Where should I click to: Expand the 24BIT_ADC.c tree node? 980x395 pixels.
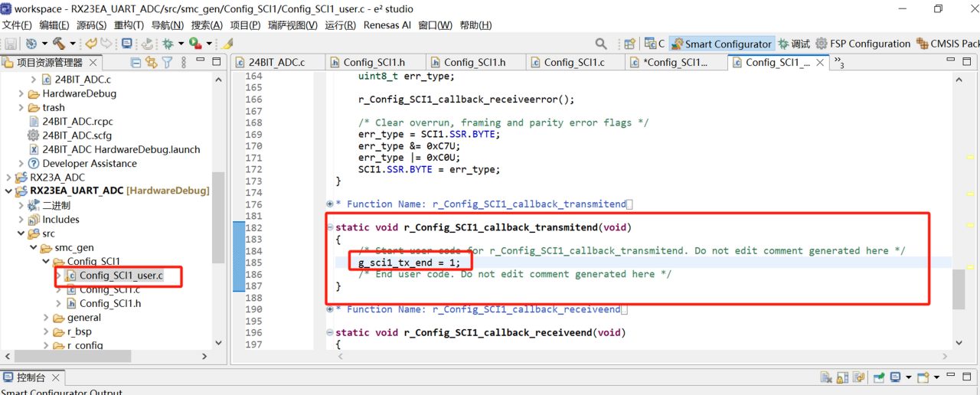(x=33, y=80)
